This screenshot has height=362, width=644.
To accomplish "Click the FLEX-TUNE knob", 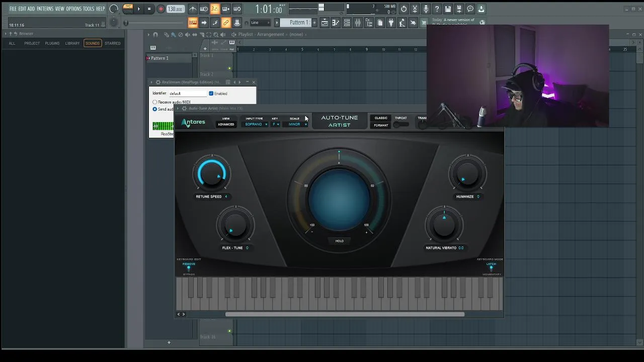I will pos(235,225).
